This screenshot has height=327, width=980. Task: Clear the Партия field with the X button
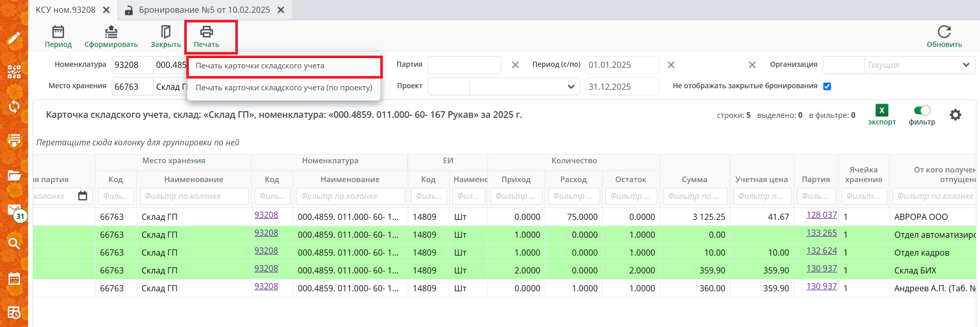[516, 65]
